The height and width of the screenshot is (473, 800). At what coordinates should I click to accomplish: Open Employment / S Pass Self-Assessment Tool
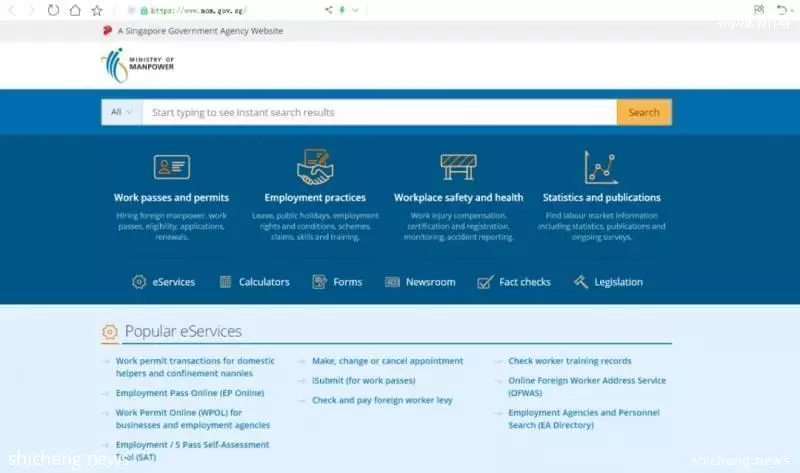pyautogui.click(x=192, y=451)
